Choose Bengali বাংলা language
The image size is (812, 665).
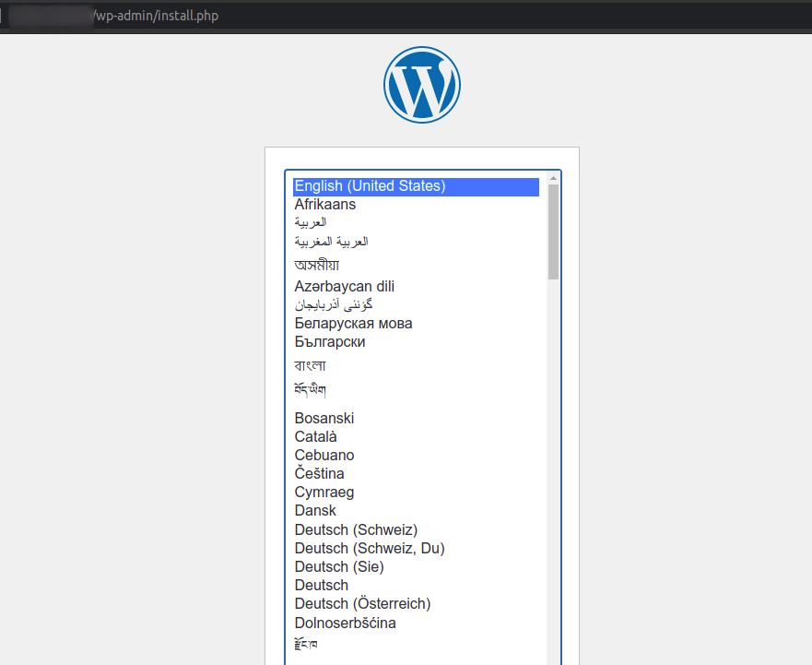[x=416, y=365]
